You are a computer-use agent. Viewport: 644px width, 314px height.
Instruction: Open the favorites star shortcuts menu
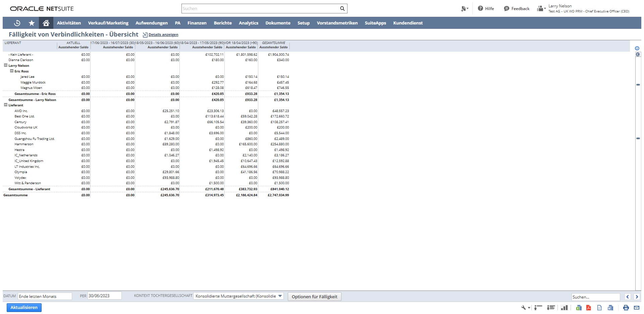pos(32,23)
